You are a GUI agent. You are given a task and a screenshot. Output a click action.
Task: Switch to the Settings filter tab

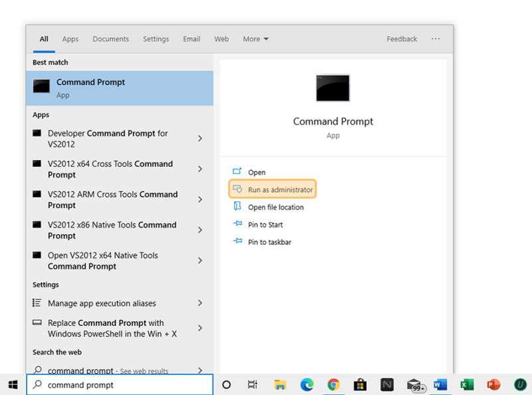156,39
